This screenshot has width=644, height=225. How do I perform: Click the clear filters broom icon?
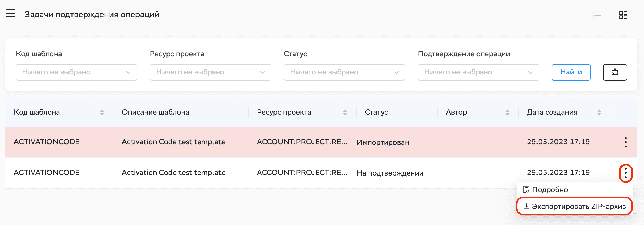pos(615,72)
